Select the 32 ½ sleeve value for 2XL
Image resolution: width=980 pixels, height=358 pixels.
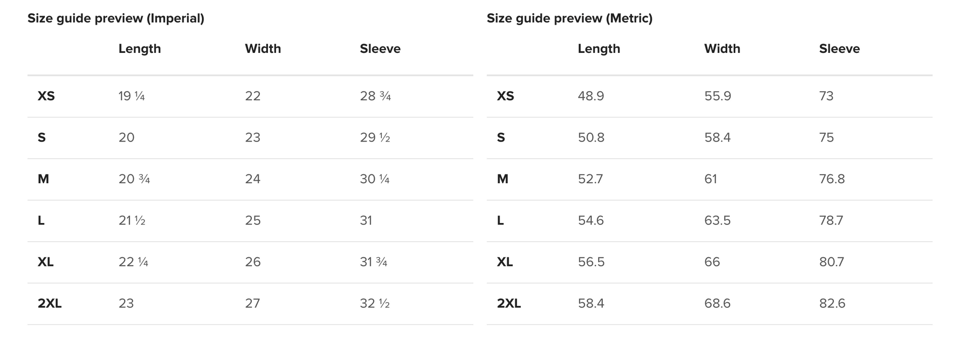tap(375, 304)
